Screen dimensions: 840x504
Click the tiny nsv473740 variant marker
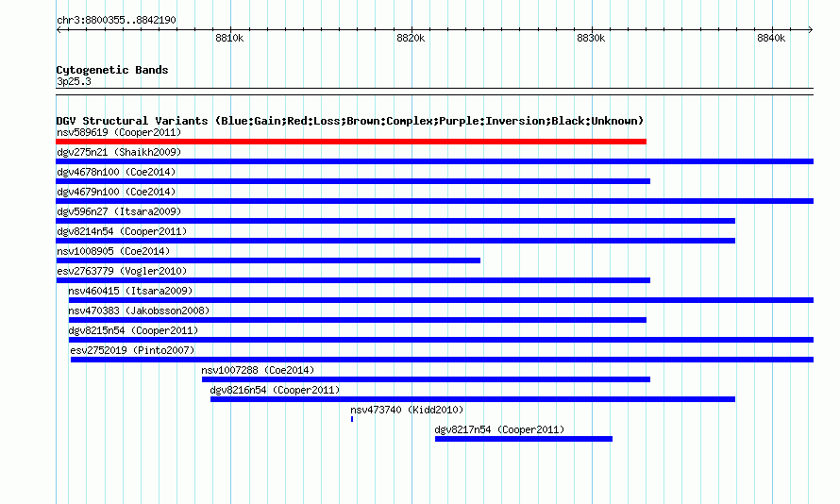tap(352, 419)
